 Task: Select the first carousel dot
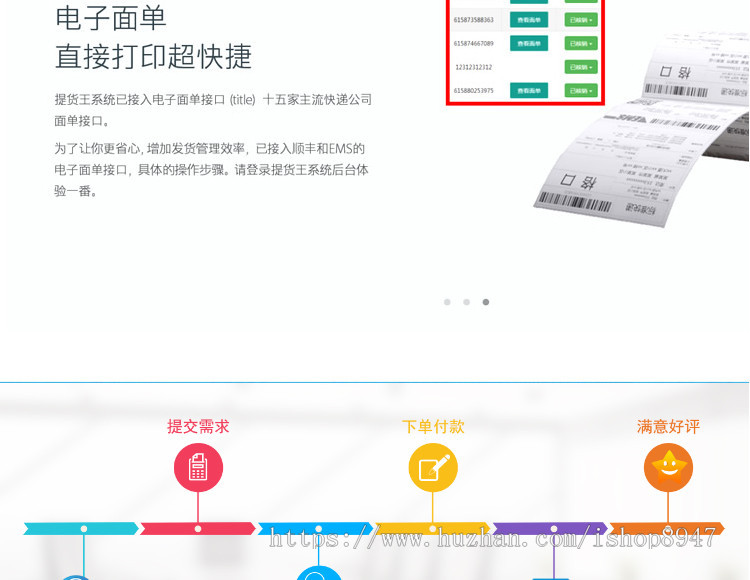click(447, 302)
